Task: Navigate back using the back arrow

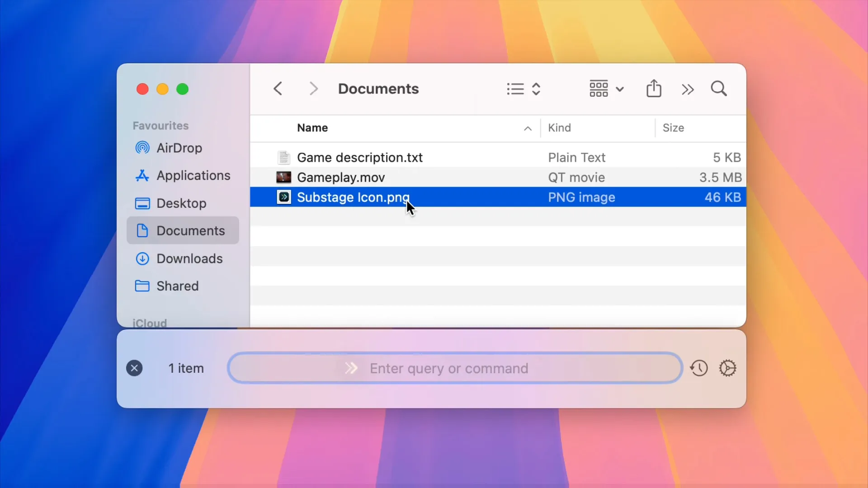Action: (278, 89)
